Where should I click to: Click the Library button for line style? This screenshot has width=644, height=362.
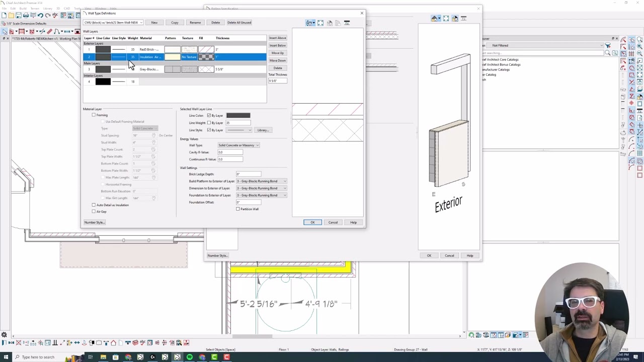click(x=263, y=130)
